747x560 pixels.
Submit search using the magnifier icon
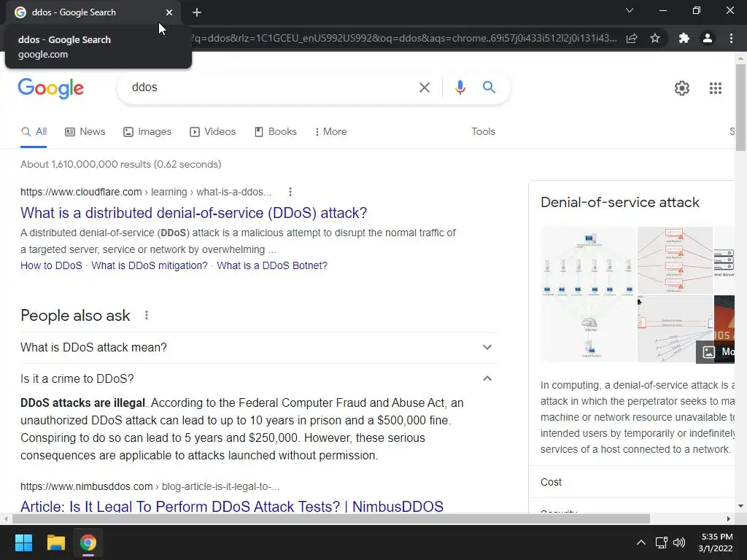[x=489, y=87]
